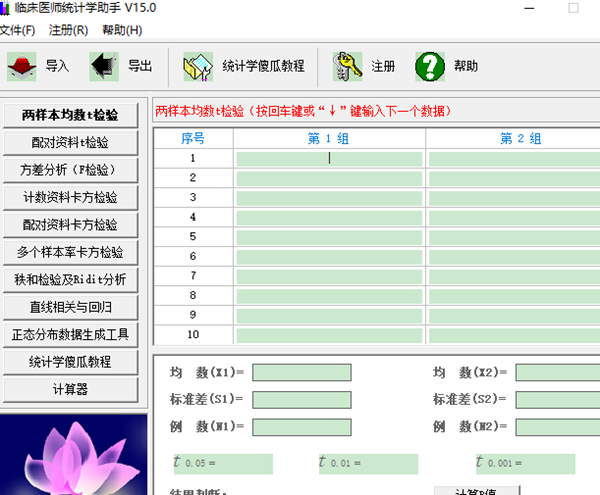Click row 7 cell of 第 1 组
600x495 pixels.
pos(329,276)
